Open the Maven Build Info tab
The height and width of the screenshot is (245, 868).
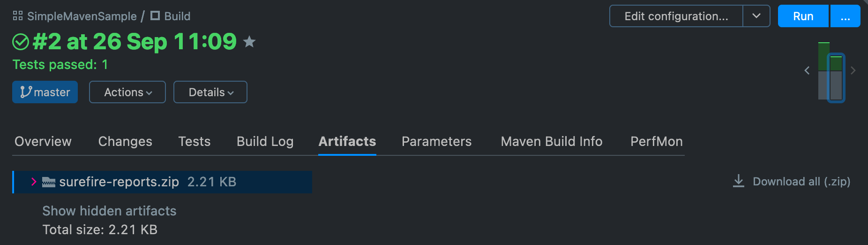click(x=551, y=141)
